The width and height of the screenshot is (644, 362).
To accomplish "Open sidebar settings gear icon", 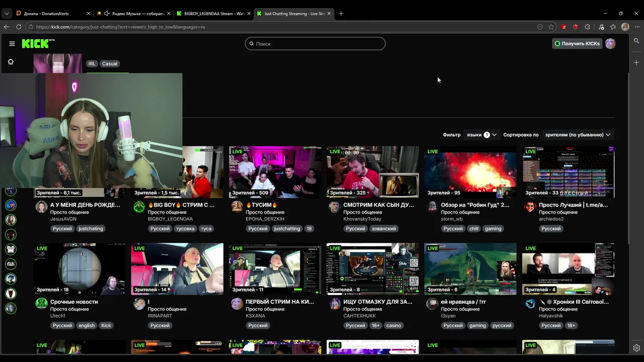I will tap(636, 348).
